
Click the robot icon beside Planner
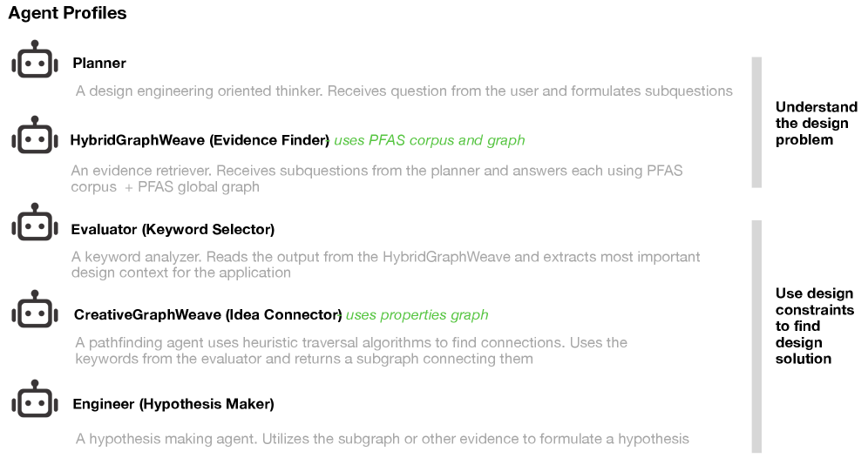point(33,61)
